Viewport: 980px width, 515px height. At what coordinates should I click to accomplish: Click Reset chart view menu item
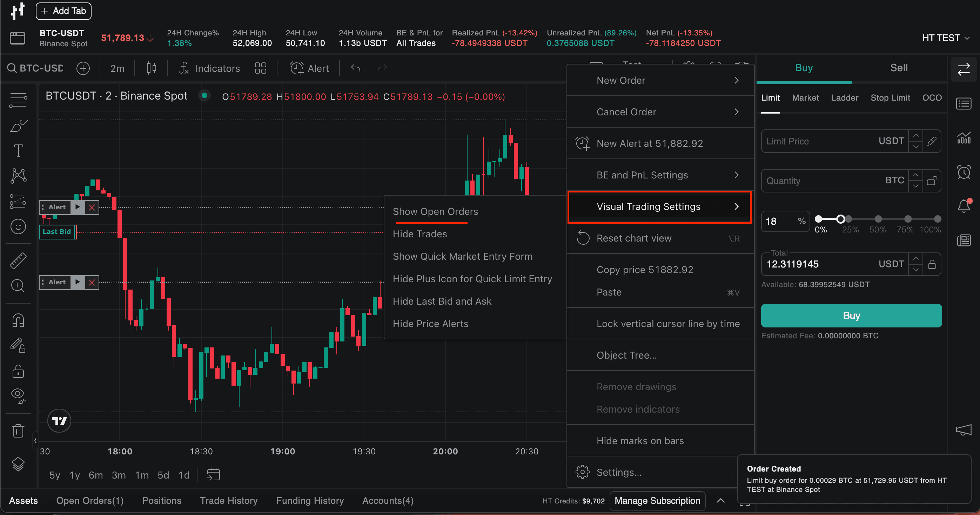pos(660,238)
